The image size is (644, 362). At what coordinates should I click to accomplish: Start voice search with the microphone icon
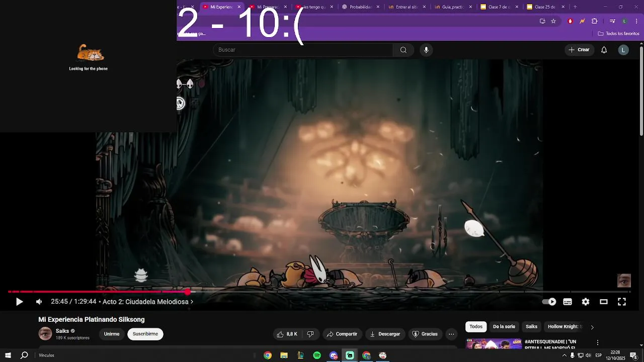pyautogui.click(x=426, y=50)
